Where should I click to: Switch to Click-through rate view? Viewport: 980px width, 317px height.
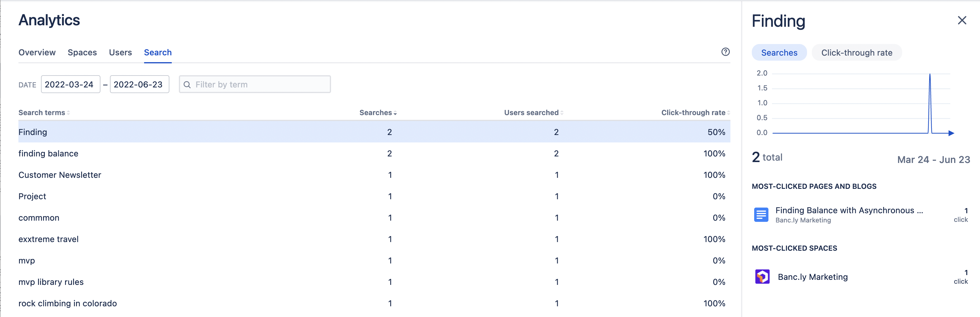coord(857,53)
